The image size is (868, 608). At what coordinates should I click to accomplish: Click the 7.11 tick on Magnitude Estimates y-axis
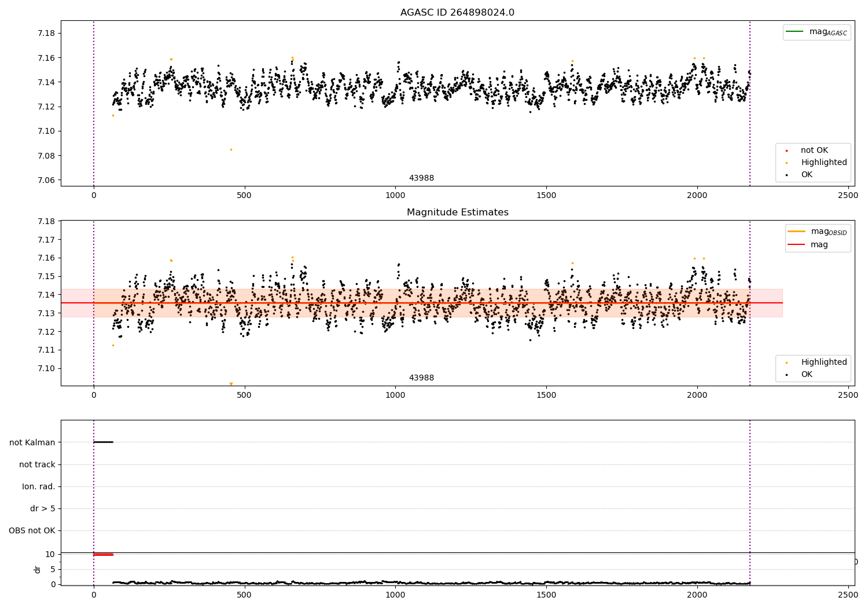click(x=46, y=350)
